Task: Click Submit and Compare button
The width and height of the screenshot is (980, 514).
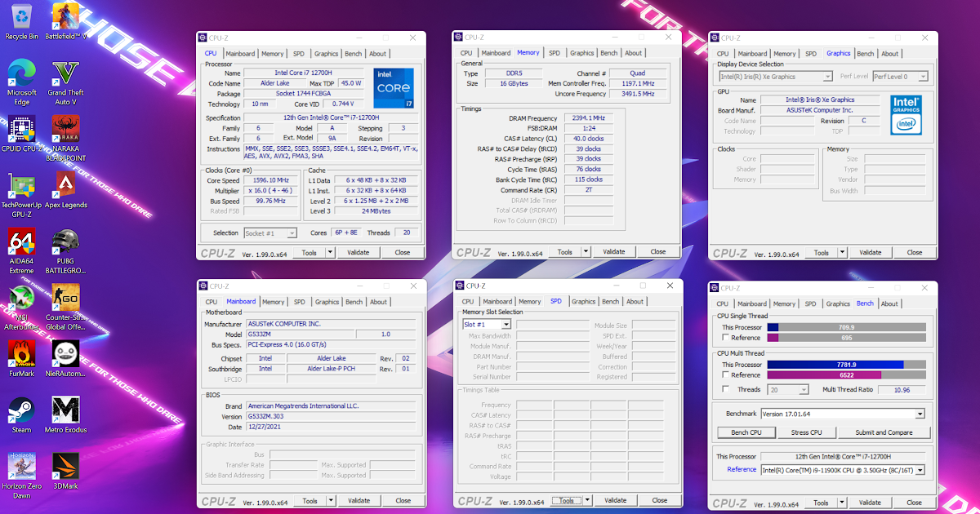Action: [884, 432]
